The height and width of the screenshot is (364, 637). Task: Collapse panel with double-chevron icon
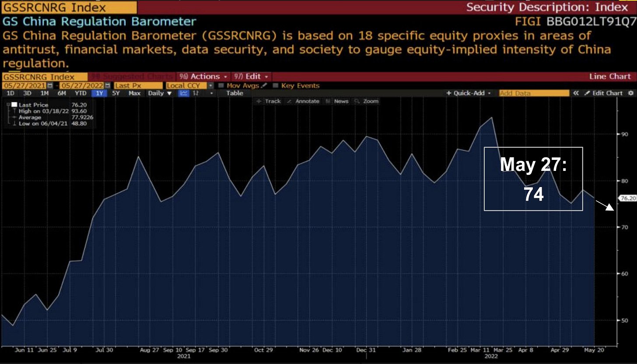click(x=576, y=93)
